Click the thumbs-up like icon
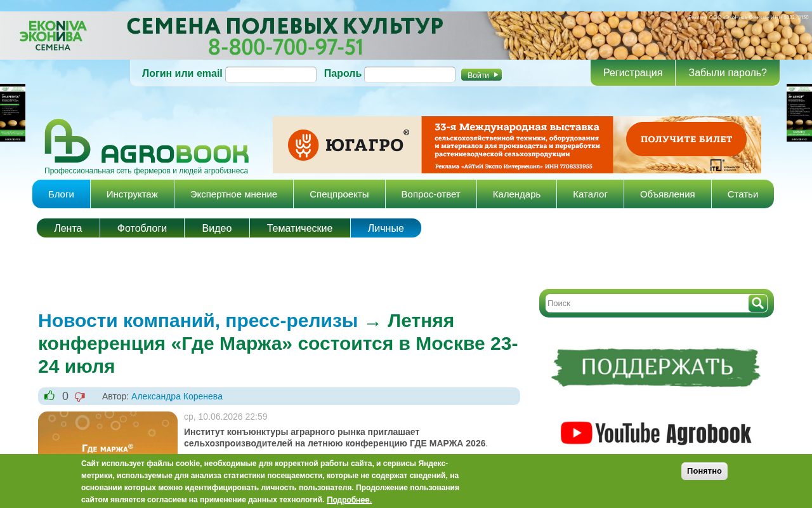812x508 pixels. [49, 396]
